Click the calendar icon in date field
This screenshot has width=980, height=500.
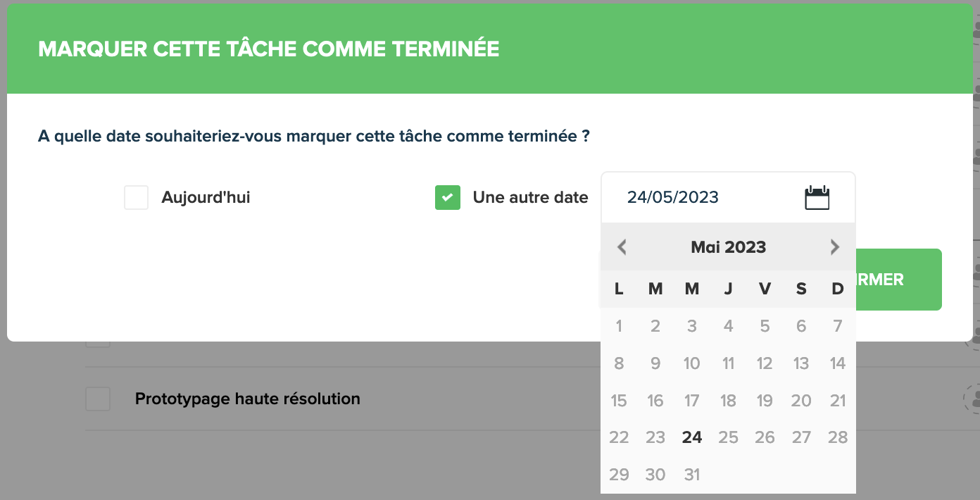click(817, 197)
